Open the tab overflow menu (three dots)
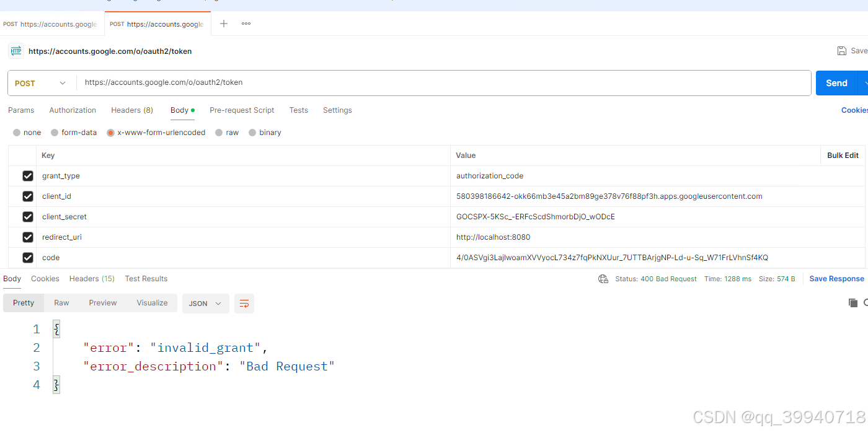The height and width of the screenshot is (433, 868). [x=246, y=24]
